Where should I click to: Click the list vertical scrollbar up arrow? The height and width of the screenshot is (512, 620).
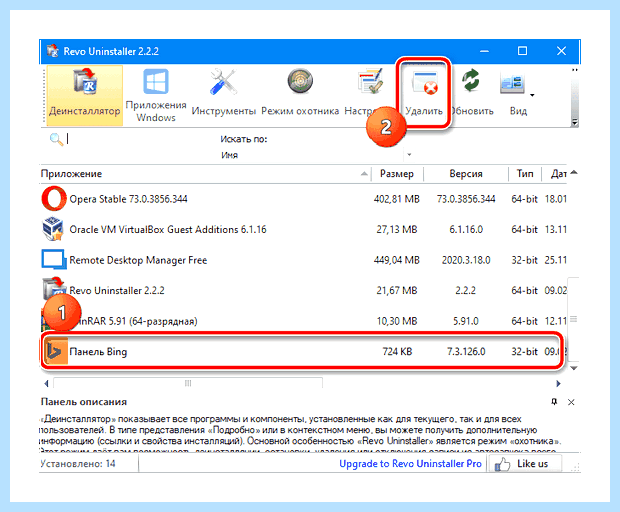(574, 172)
